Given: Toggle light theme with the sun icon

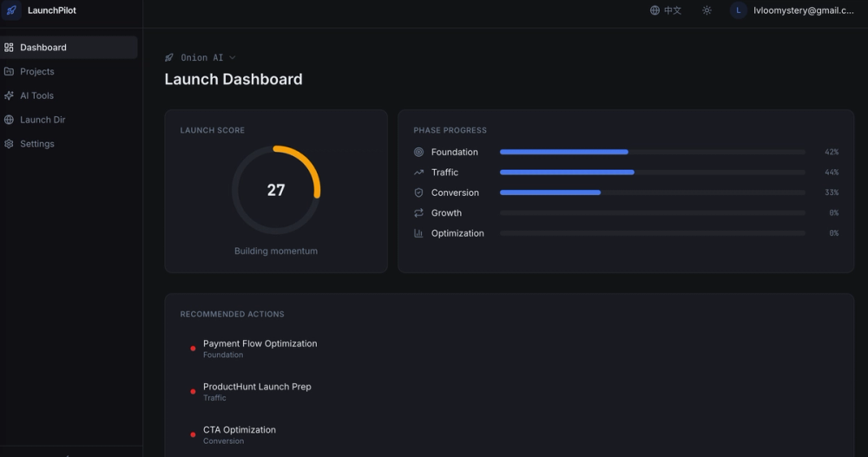Looking at the screenshot, I should pyautogui.click(x=707, y=10).
